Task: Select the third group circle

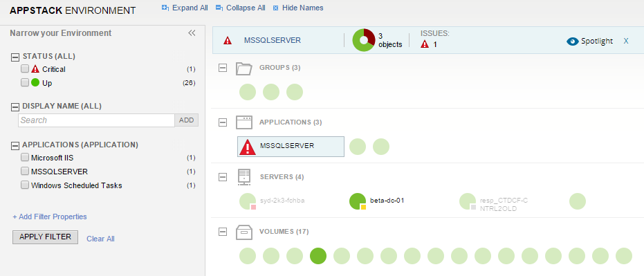Action: click(295, 92)
